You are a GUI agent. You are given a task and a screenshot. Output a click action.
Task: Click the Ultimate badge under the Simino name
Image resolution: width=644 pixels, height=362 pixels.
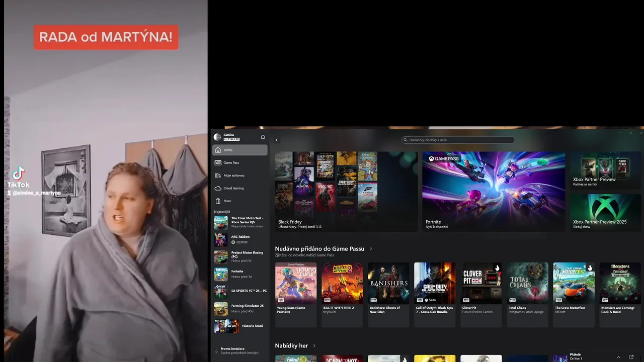[231, 139]
